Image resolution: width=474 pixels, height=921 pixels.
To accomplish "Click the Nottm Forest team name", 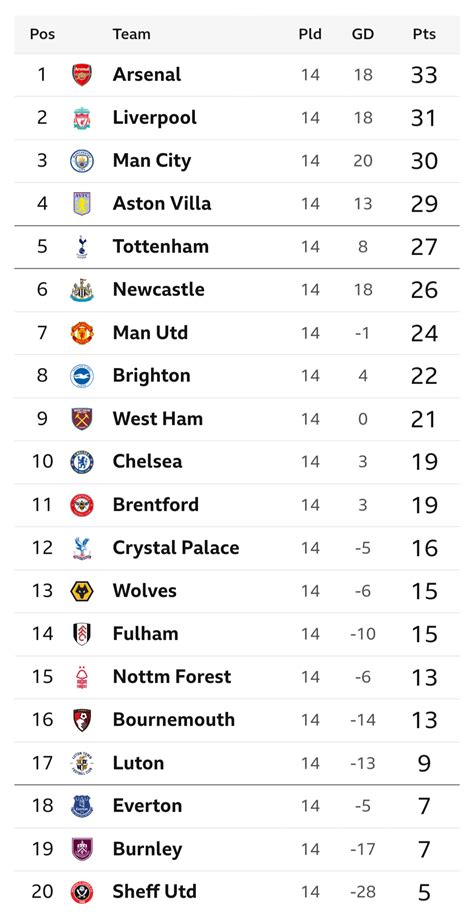I will click(172, 677).
